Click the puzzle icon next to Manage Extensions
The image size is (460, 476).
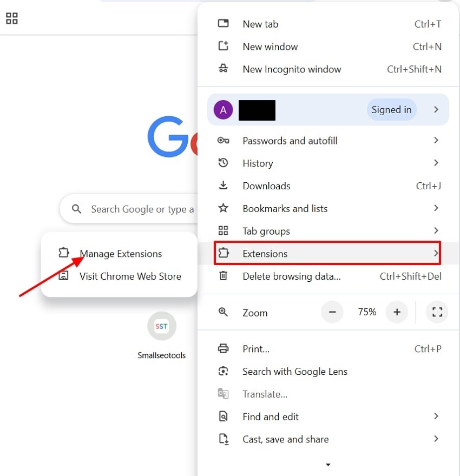pos(64,253)
